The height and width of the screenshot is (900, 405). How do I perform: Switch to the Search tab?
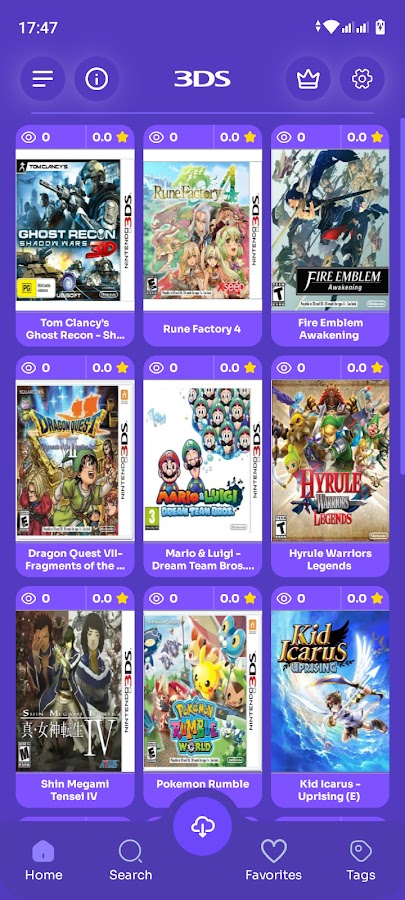click(x=131, y=860)
